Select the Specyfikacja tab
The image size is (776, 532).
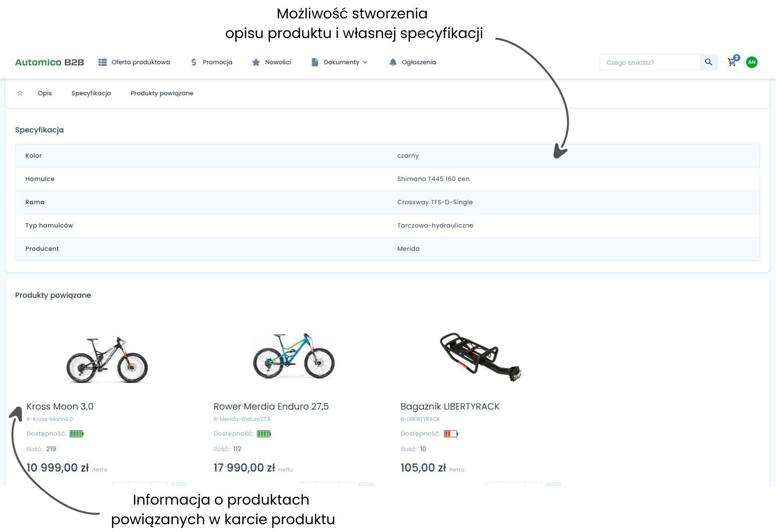point(91,93)
